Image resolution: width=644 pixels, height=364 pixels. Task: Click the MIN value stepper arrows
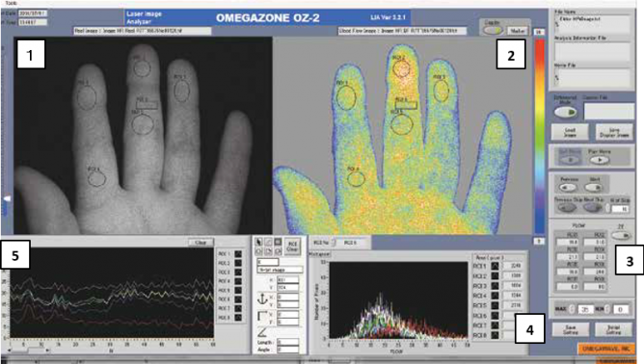tap(607, 309)
